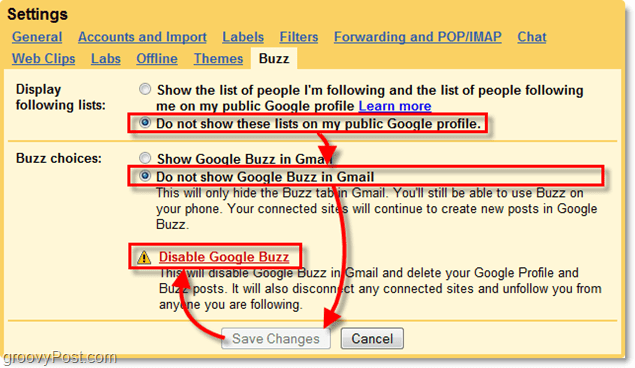Select radio to show following lists publicly
Viewport: 635px width, 368px height.
(x=145, y=89)
